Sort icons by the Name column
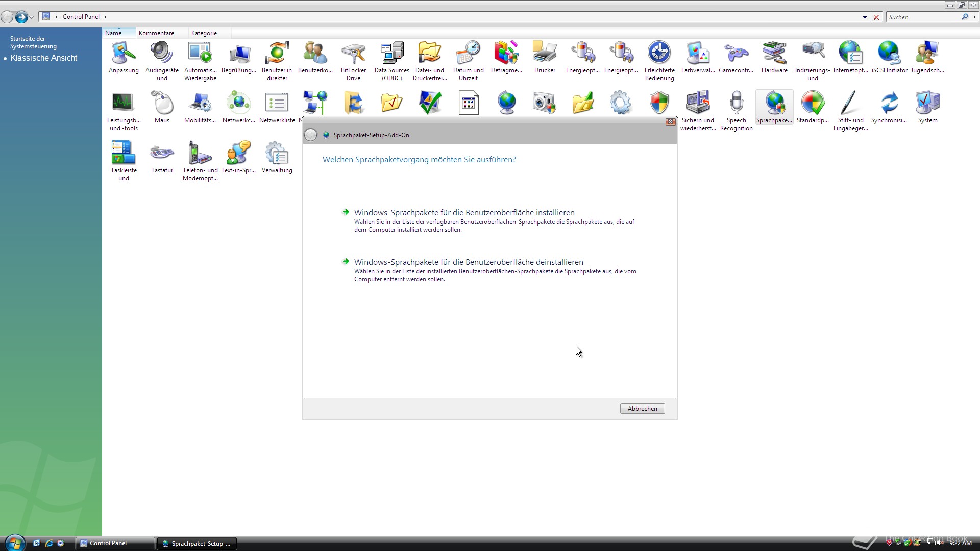The image size is (980, 551). 119,33
